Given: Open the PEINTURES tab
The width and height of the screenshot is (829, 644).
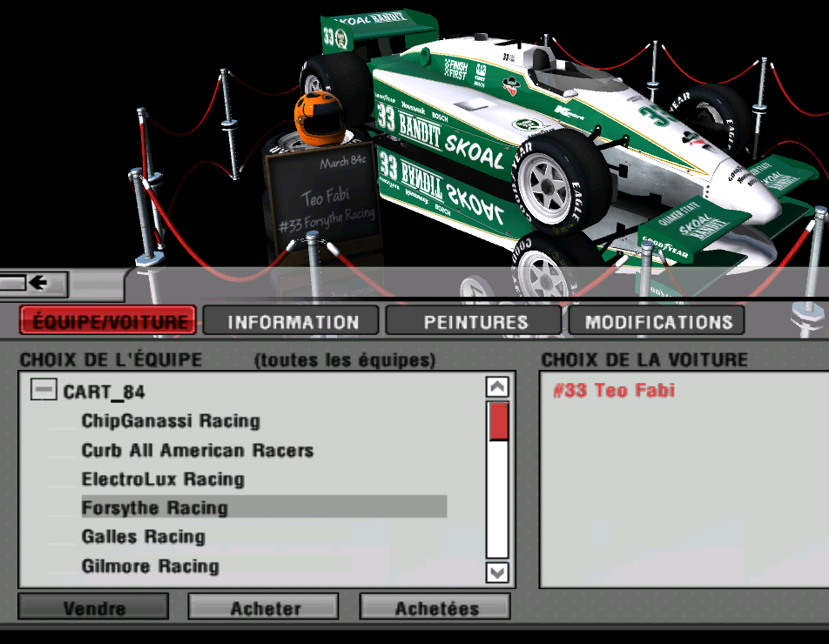Looking at the screenshot, I should point(474,320).
